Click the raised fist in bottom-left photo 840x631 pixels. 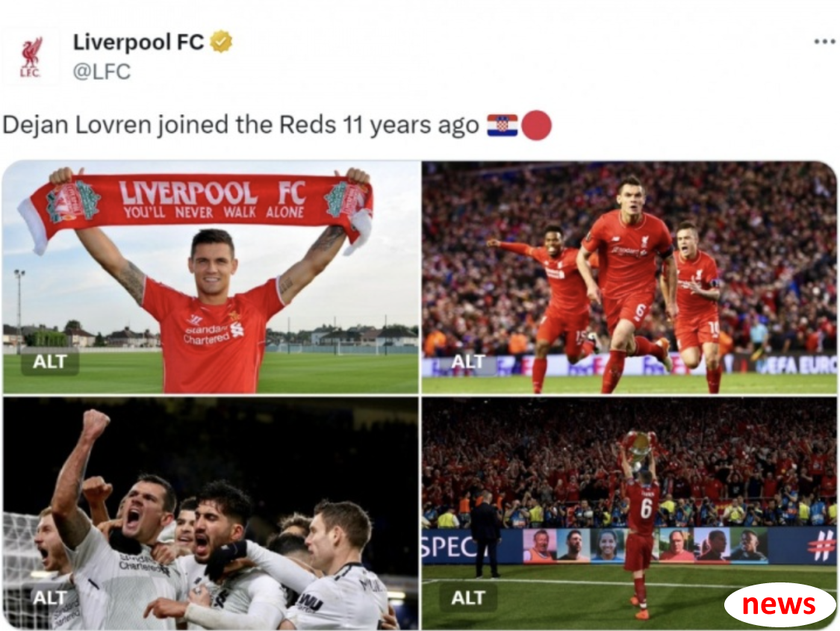96,425
